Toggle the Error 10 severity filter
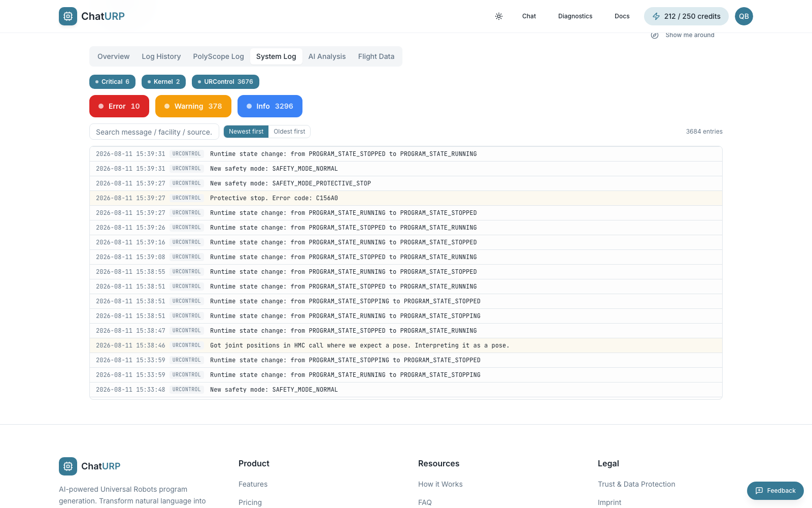812x508 pixels. (x=119, y=106)
